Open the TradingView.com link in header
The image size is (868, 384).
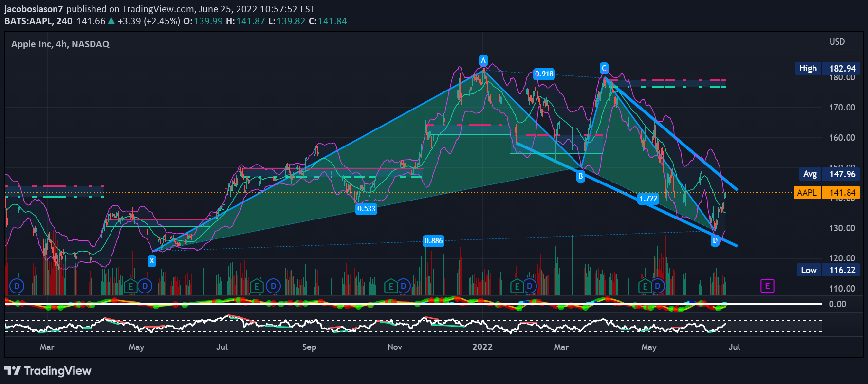click(158, 9)
